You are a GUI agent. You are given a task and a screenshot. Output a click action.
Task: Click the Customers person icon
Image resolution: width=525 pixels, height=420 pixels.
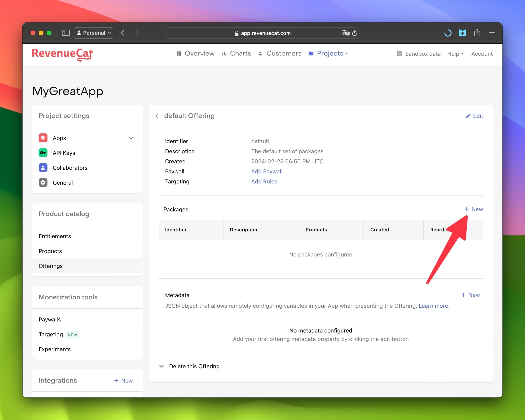(260, 53)
